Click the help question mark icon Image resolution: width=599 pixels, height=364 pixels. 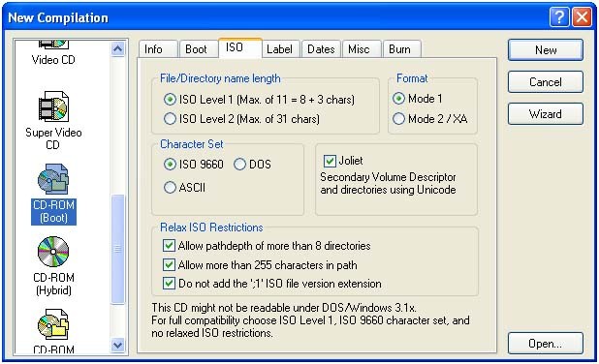click(559, 17)
